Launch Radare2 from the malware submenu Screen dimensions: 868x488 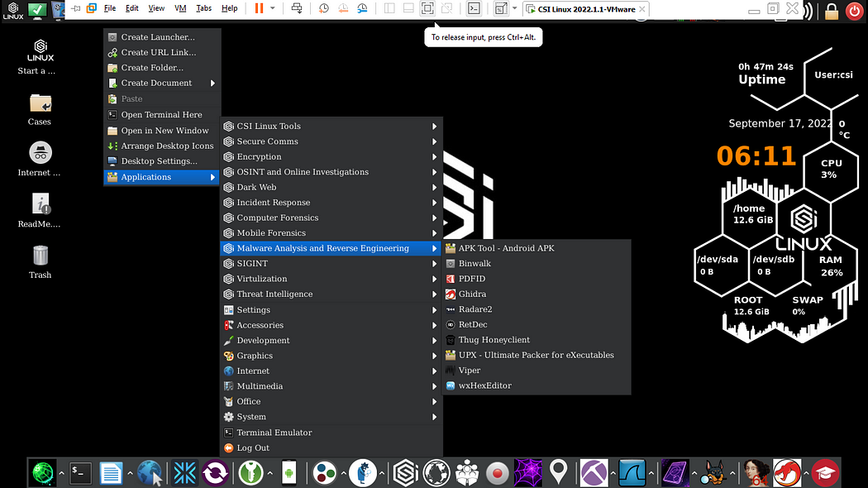(x=536, y=309)
